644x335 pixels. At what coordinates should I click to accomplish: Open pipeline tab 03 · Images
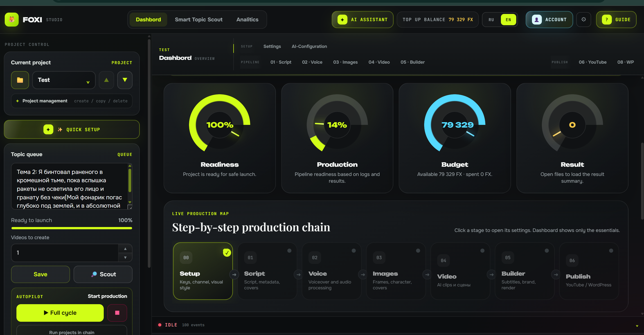pyautogui.click(x=345, y=62)
